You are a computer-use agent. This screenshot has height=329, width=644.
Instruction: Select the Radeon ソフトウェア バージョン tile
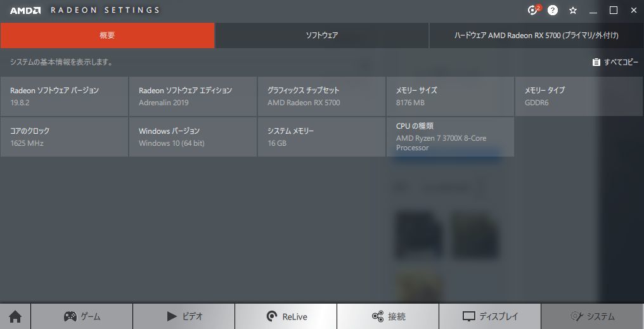pyautogui.click(x=64, y=96)
